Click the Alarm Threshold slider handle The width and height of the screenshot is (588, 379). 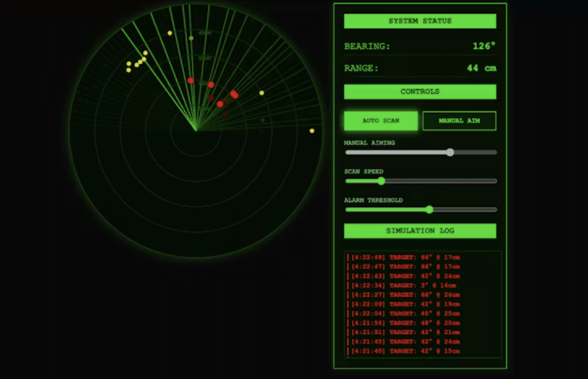click(x=429, y=210)
